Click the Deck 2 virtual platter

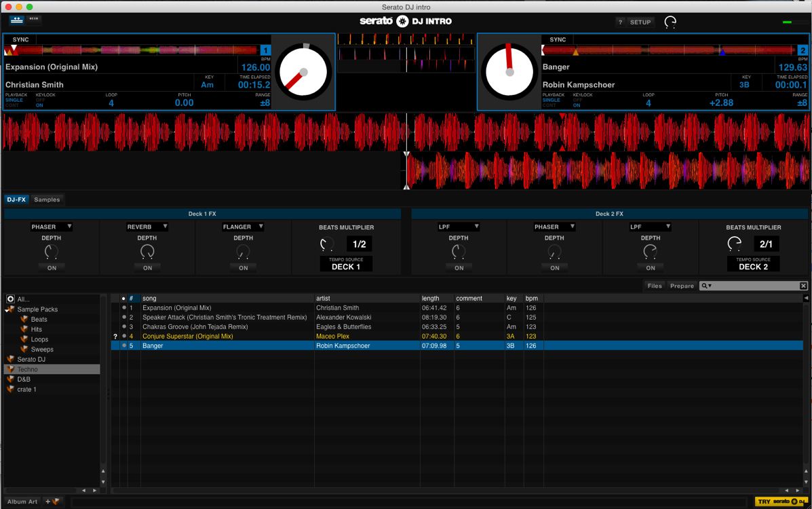click(509, 72)
